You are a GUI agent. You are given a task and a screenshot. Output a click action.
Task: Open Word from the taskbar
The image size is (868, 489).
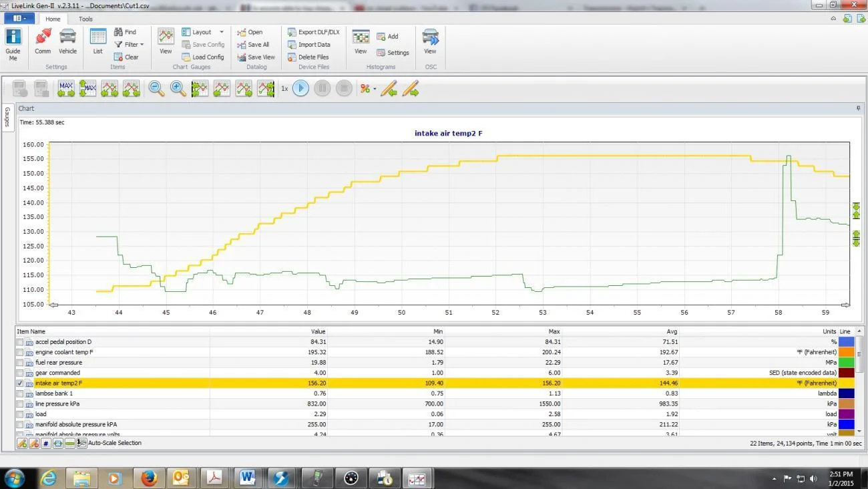tap(248, 478)
